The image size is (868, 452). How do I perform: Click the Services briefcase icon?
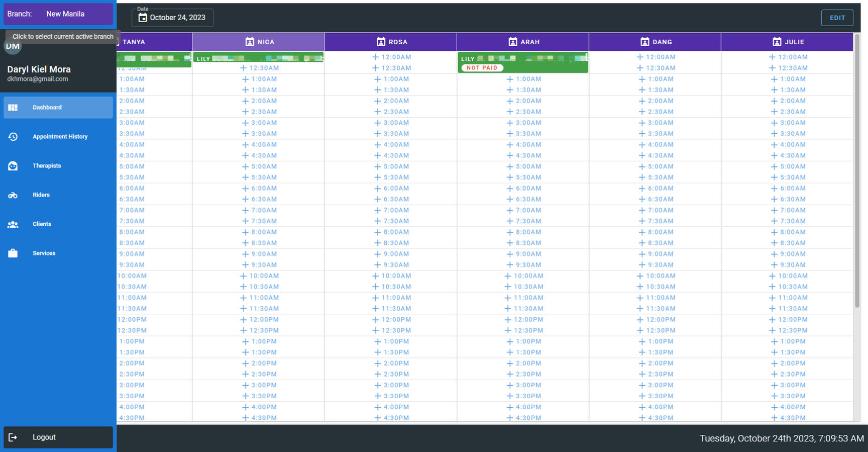13,253
